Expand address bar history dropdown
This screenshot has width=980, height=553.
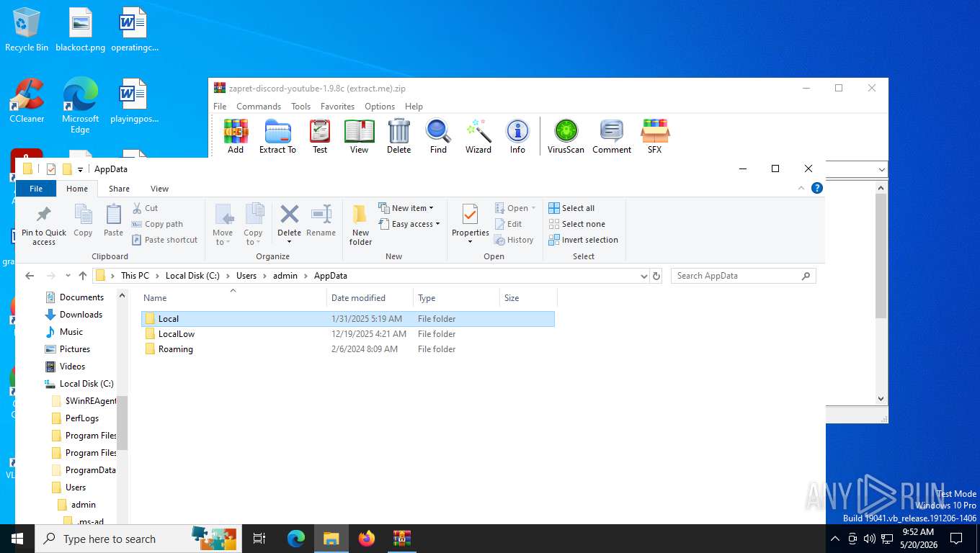(643, 276)
